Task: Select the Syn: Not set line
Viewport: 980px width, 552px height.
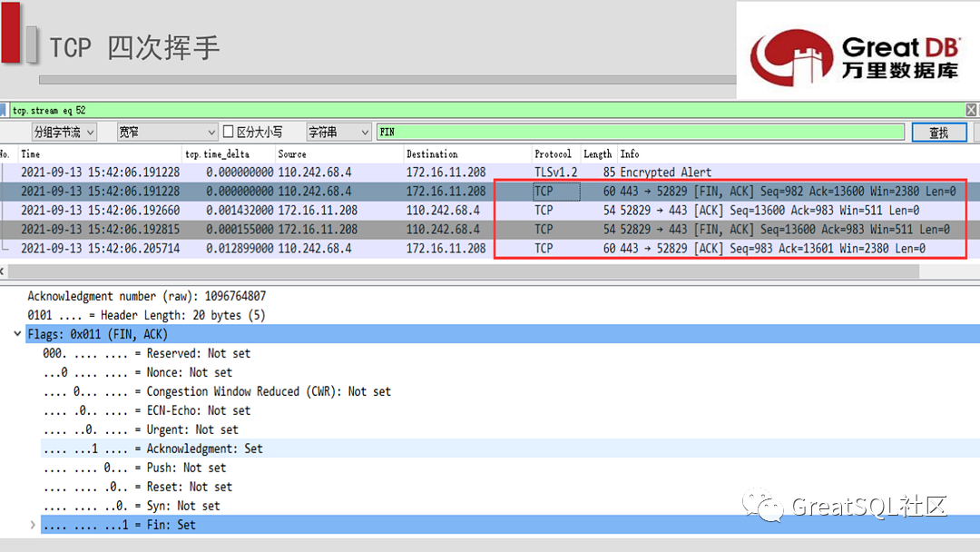Action: [132, 506]
